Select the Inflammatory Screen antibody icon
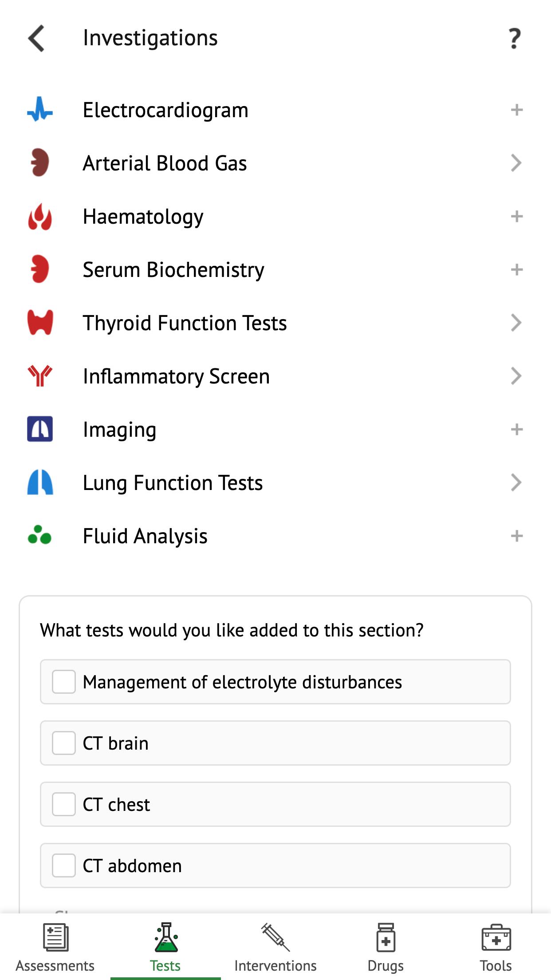Viewport: 551px width, 980px height. click(x=40, y=376)
